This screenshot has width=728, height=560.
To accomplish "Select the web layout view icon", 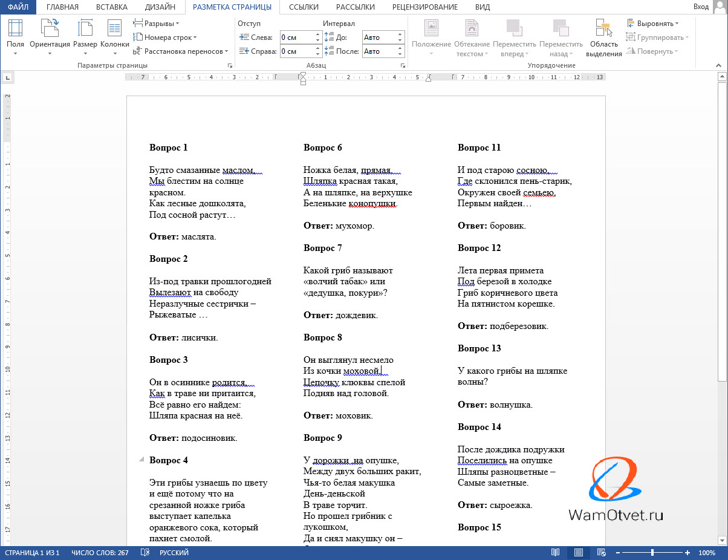I will [601, 553].
